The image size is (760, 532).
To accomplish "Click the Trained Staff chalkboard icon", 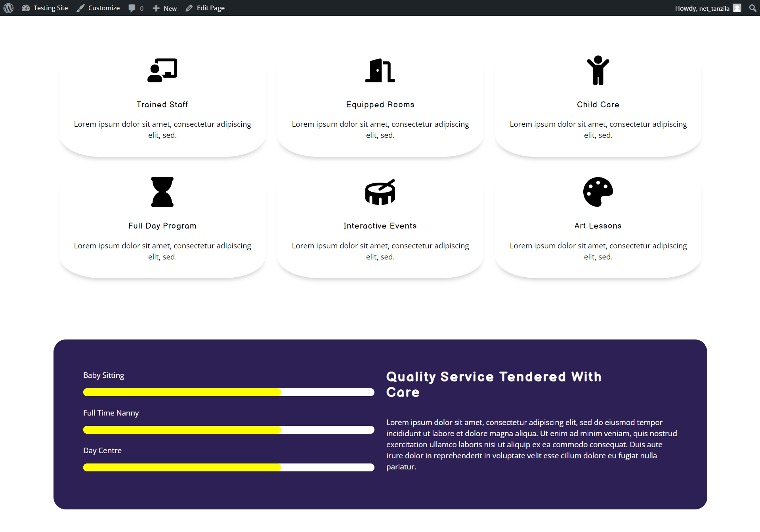I will pos(162,71).
